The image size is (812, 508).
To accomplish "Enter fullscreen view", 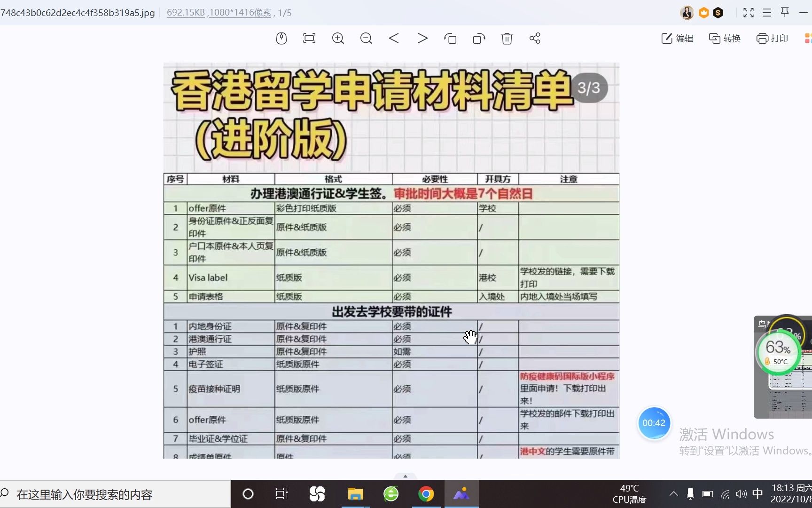I will [x=749, y=13].
